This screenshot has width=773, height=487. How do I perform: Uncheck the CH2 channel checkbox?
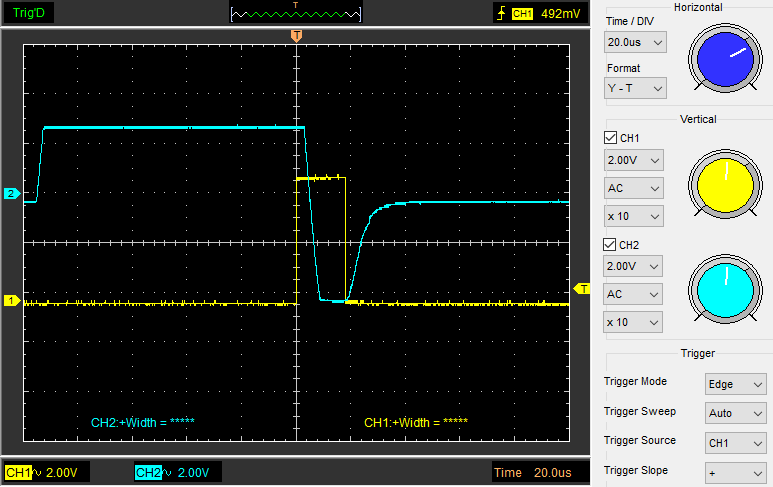(x=611, y=244)
